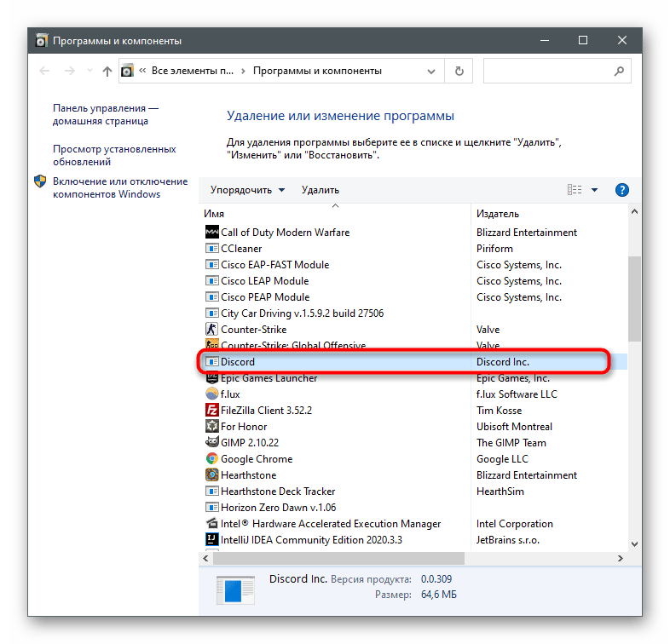Click the Windows shield icon in sidebar
The image size is (670, 644).
40,181
